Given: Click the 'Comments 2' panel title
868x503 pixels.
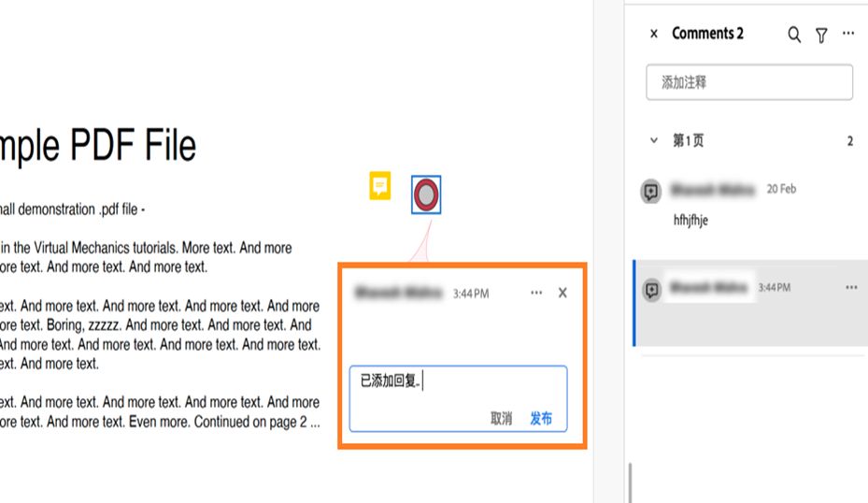Looking at the screenshot, I should (x=707, y=34).
